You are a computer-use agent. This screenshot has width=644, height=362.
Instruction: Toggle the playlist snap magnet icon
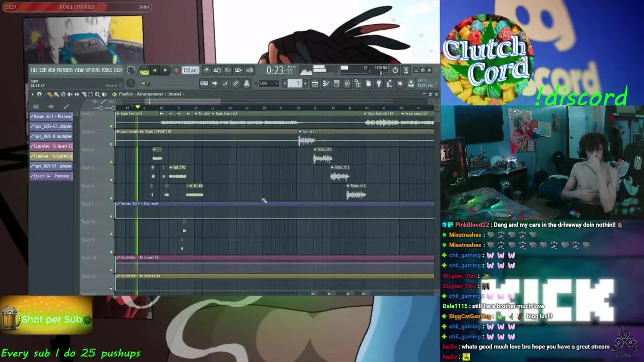pyautogui.click(x=39, y=94)
